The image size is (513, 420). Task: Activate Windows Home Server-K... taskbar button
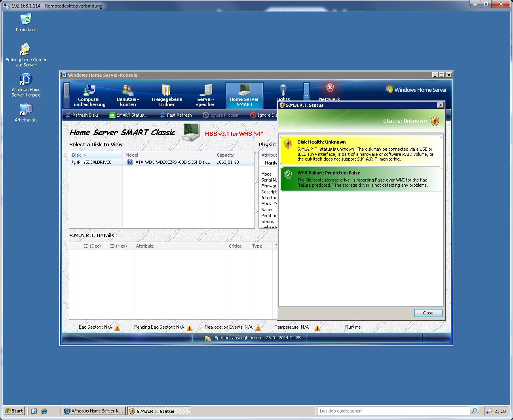[94, 411]
